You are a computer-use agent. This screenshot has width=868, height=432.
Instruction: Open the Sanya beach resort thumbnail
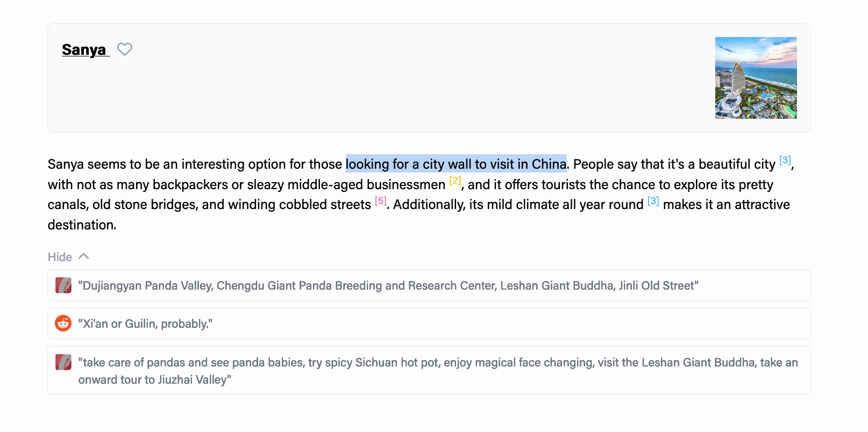[x=756, y=78]
